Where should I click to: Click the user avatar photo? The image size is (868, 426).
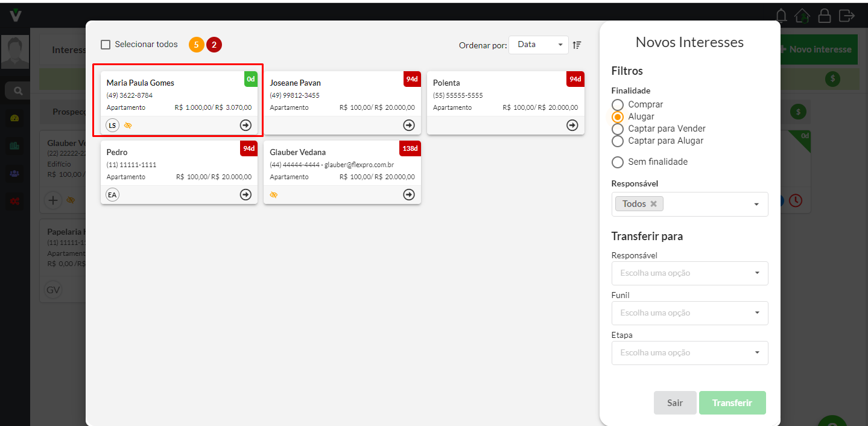[x=15, y=52]
